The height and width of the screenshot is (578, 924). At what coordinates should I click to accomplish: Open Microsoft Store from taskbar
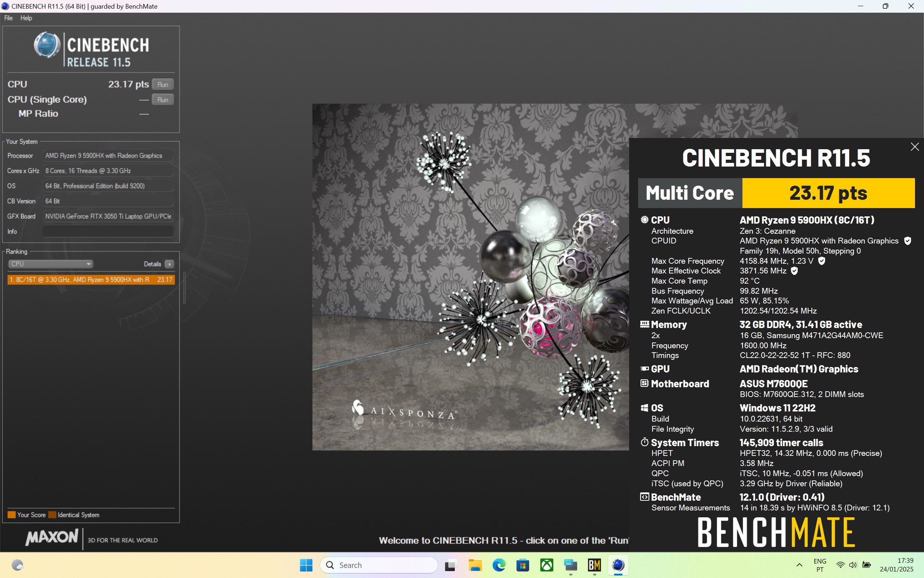[x=523, y=565]
